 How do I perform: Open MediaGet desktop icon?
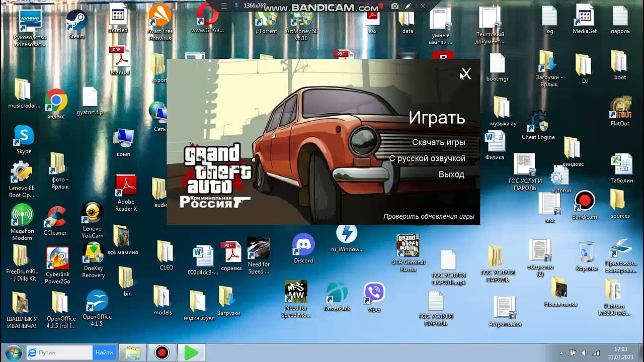coord(585,19)
